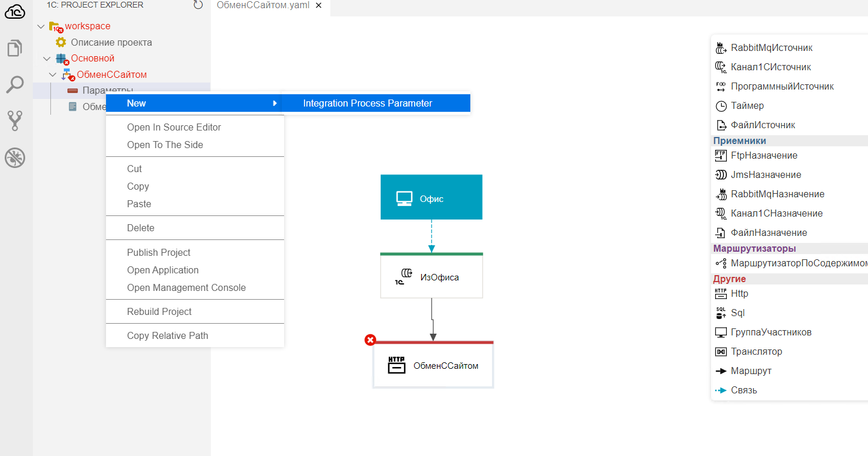Open the Search magnifier in activity bar
Screen dimensions: 868x456
15,85
